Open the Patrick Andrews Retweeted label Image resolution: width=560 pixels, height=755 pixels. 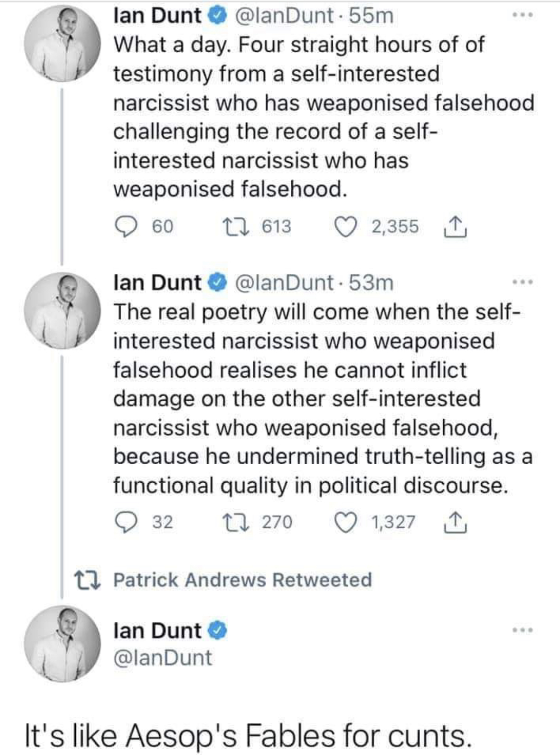tap(242, 580)
